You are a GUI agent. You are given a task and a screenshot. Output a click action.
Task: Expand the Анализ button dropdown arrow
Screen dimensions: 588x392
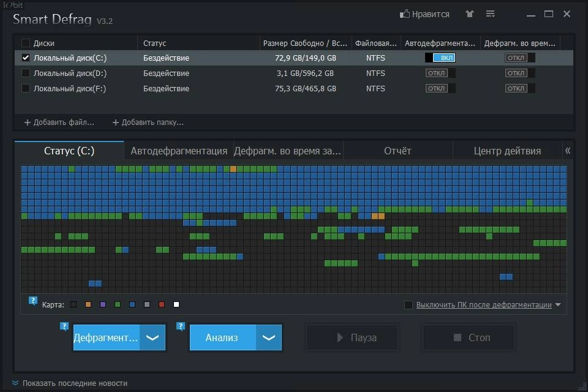point(269,337)
